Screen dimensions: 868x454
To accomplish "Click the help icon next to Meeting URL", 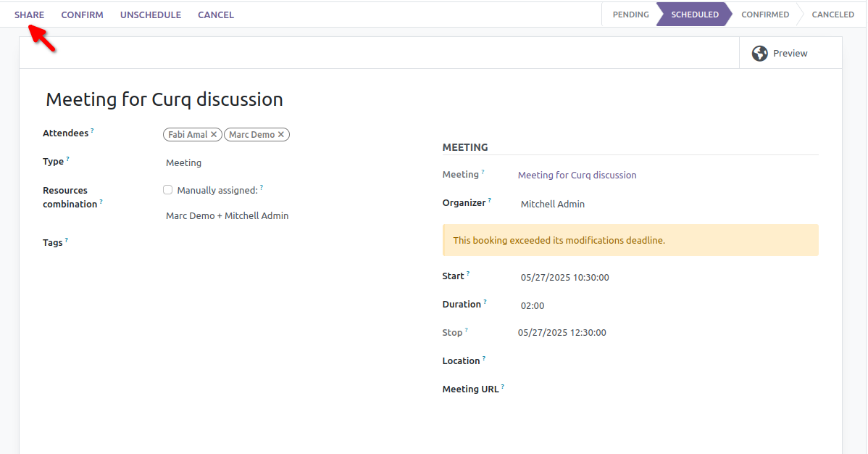I will [502, 387].
